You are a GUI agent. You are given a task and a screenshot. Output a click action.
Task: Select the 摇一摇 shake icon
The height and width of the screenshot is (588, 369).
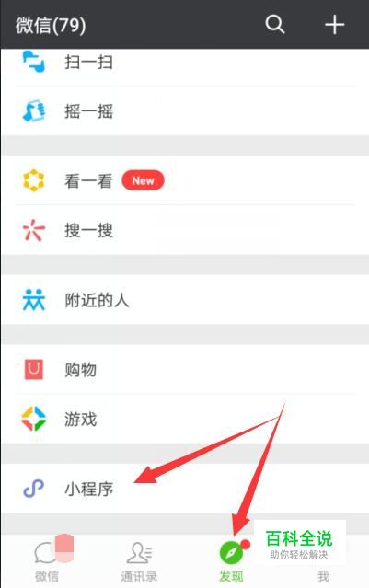[x=34, y=110]
